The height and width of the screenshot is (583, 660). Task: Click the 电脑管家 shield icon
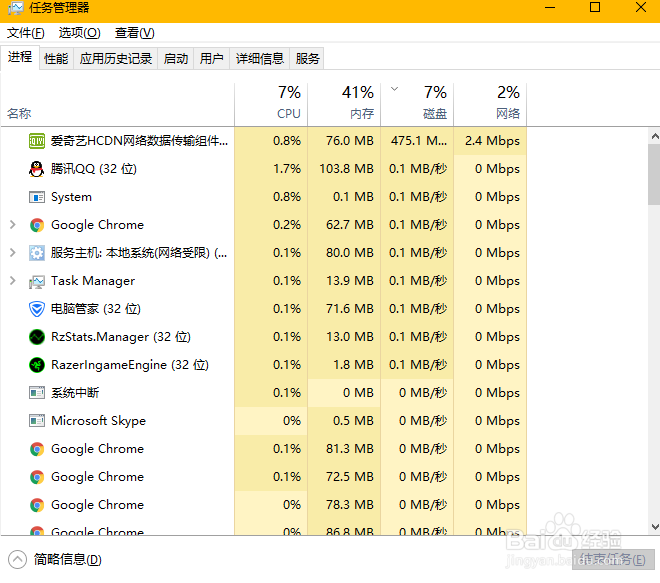pyautogui.click(x=37, y=309)
